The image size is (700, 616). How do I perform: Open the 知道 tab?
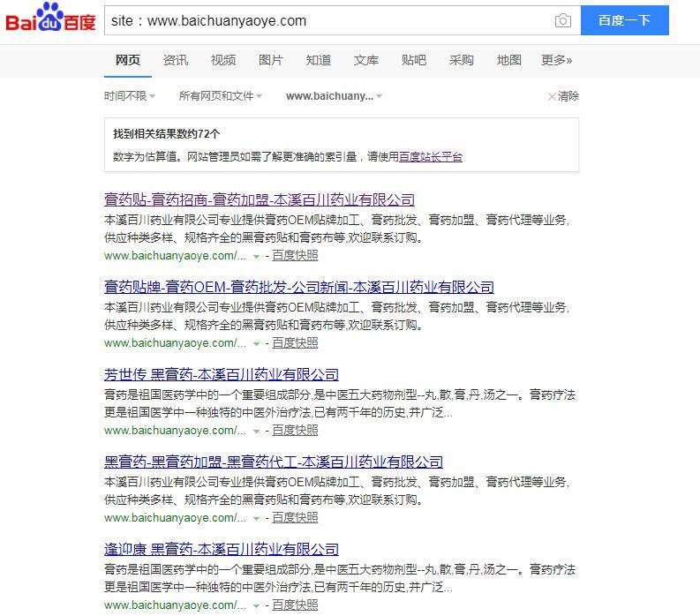click(x=319, y=60)
